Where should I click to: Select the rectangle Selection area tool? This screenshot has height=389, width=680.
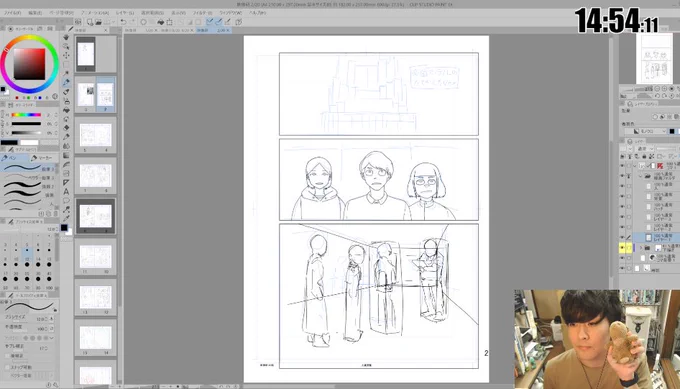[x=66, y=64]
